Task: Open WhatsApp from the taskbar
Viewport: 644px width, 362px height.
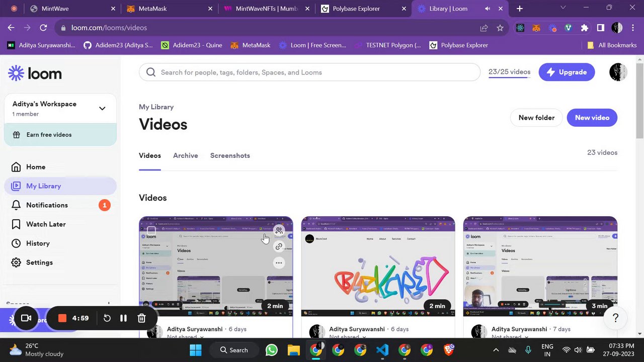Action: (x=272, y=350)
